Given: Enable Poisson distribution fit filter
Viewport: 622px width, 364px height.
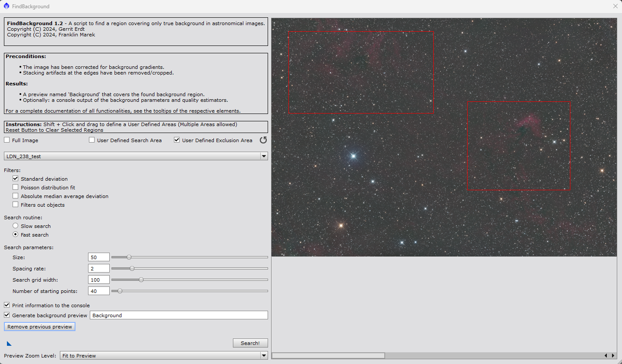Looking at the screenshot, I should point(16,187).
